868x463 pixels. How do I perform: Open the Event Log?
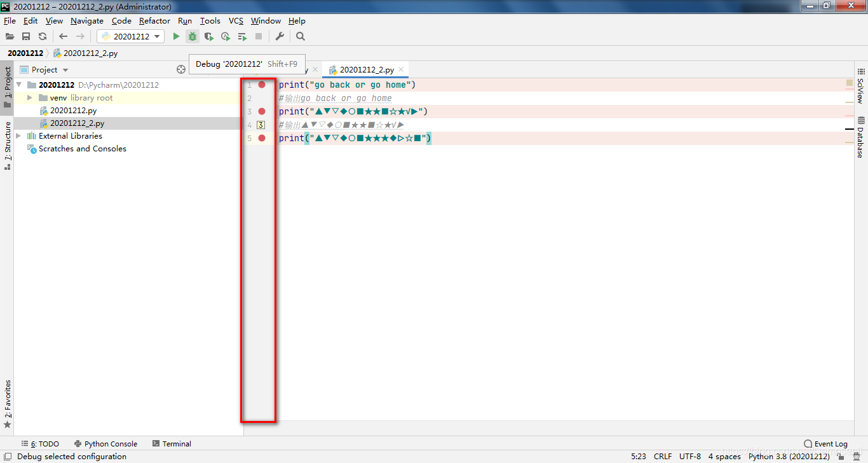click(825, 444)
